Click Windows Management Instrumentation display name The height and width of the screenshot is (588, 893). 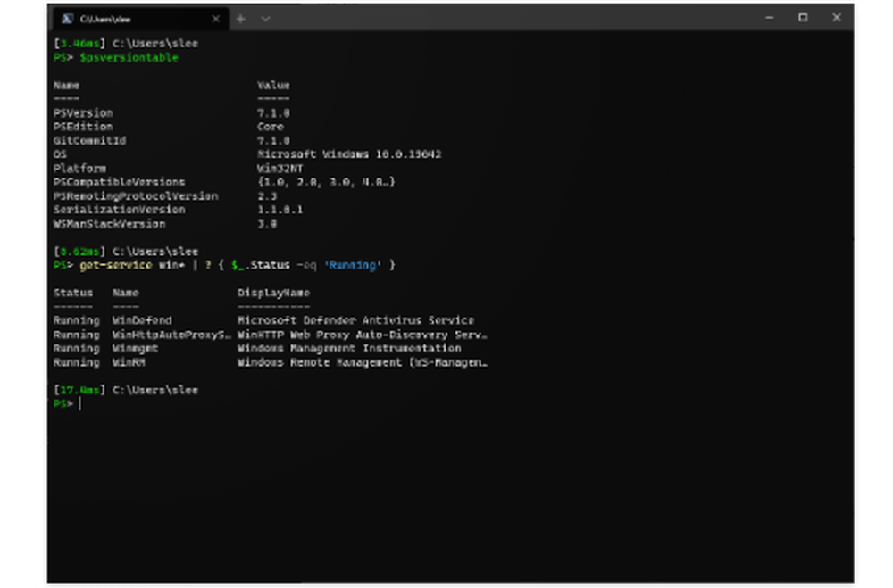349,348
